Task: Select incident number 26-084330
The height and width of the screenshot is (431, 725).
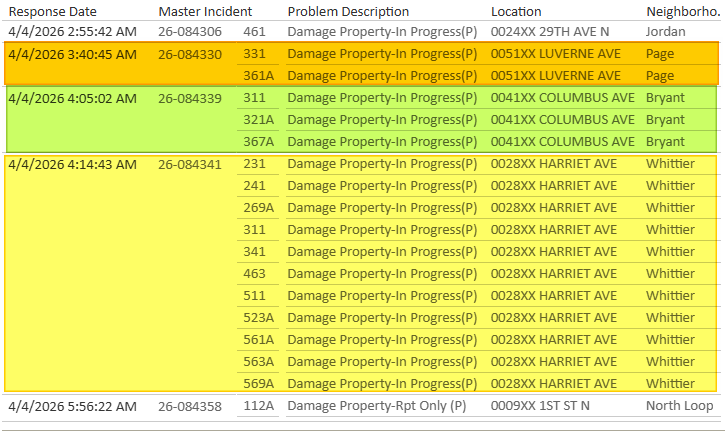Action: click(x=190, y=54)
